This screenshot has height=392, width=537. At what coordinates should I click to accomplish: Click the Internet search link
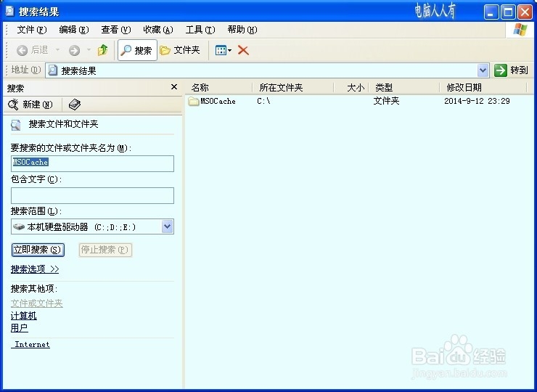32,345
